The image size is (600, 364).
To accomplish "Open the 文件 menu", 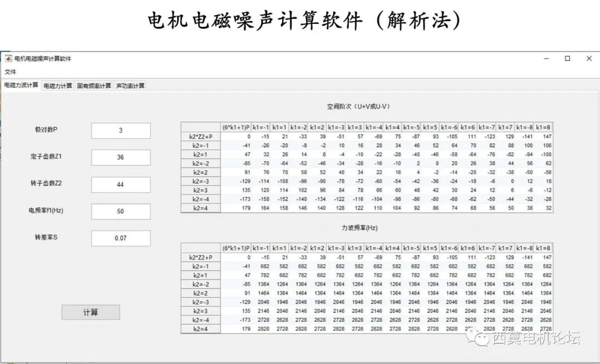I will 11,72.
